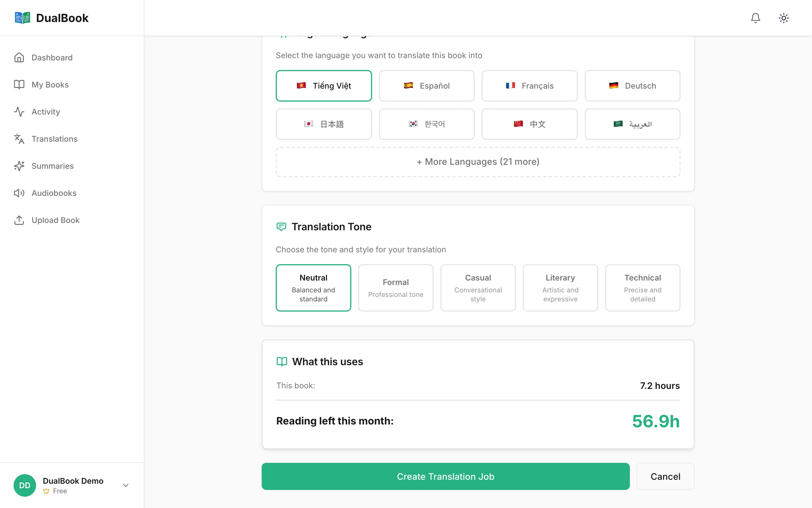
Task: Expand More Languages (21 more)
Action: 478,162
